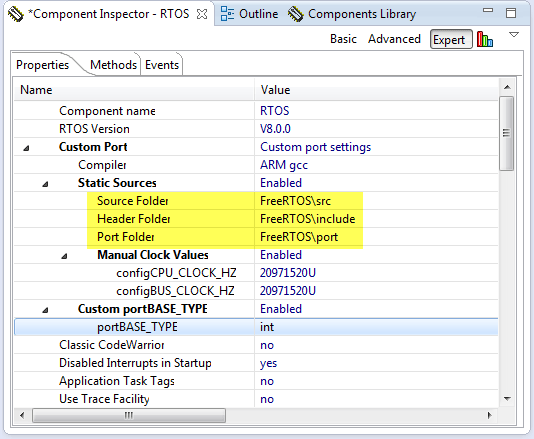Collapse the Custom Port group

26,148
